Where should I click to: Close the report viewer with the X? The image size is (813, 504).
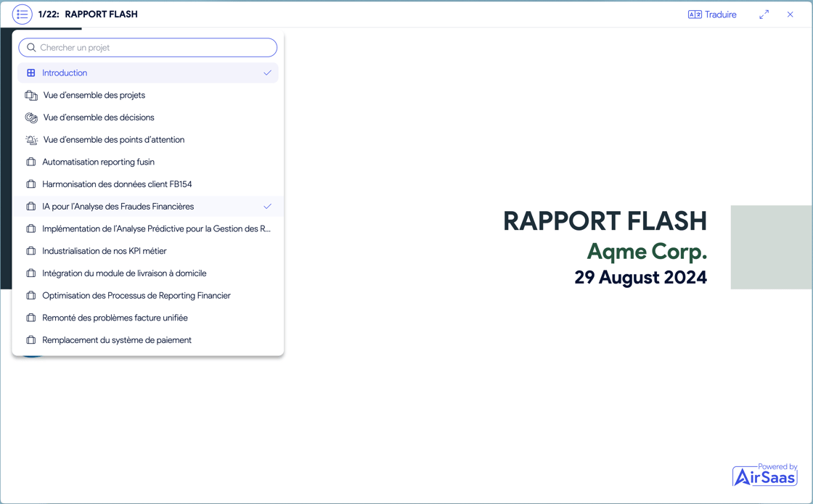click(x=790, y=15)
